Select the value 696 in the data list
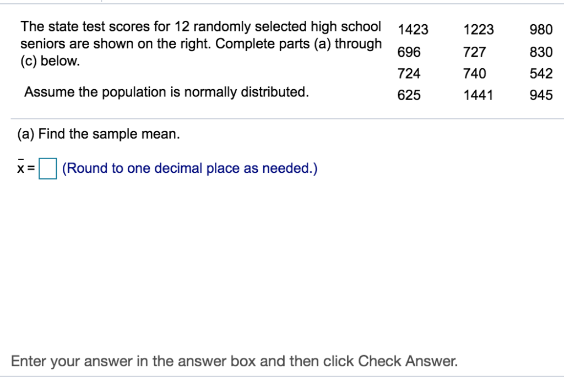564x392 pixels. (x=410, y=52)
